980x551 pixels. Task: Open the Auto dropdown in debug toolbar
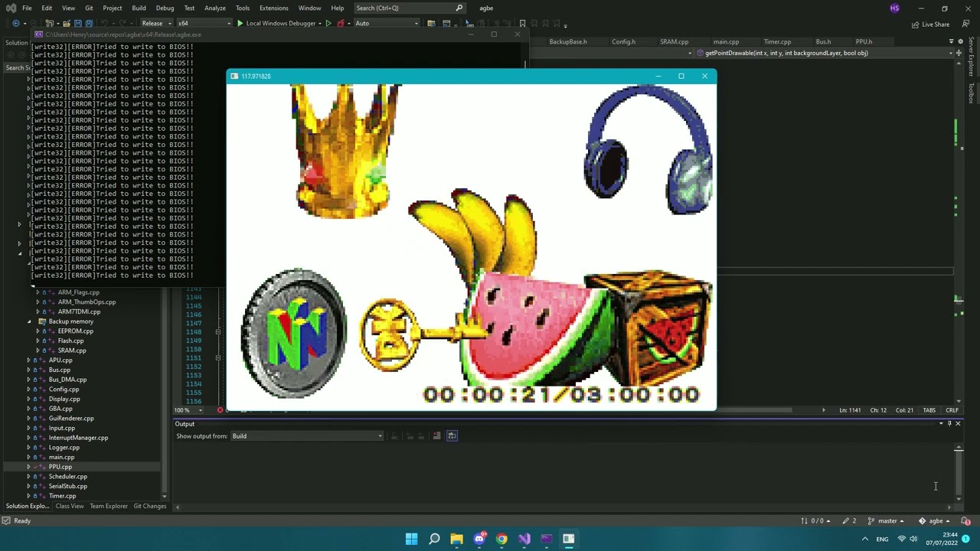click(x=387, y=23)
